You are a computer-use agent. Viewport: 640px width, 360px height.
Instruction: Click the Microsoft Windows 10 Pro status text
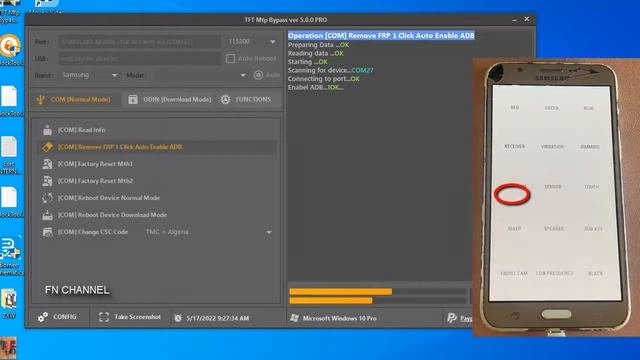pos(340,318)
